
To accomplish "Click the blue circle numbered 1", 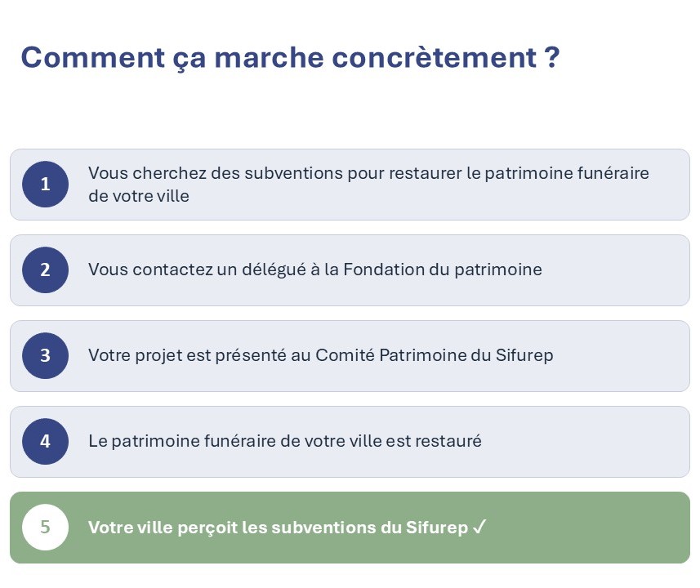I will click(x=45, y=184).
